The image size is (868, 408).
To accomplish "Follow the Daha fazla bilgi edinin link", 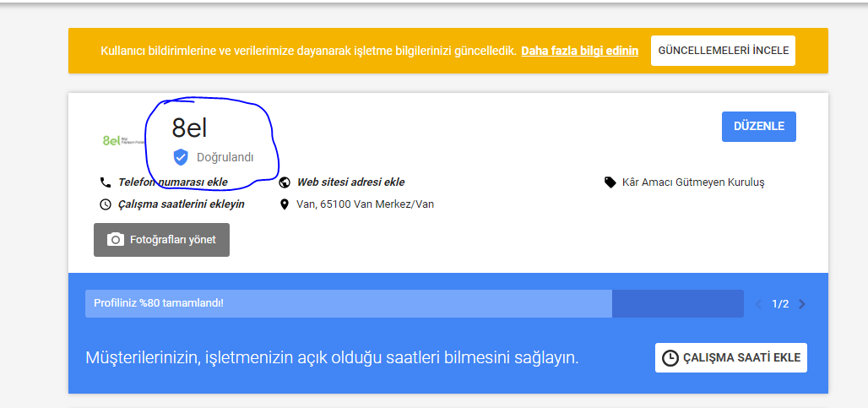I will [x=579, y=51].
